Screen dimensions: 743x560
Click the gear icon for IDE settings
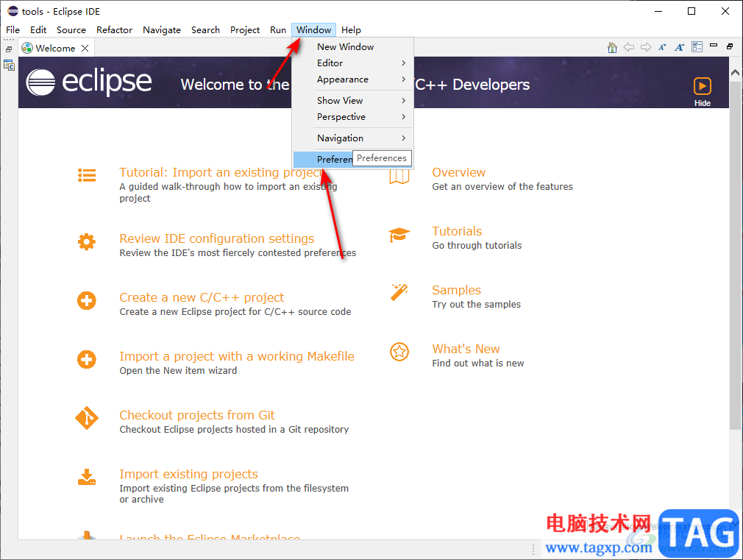pyautogui.click(x=87, y=242)
